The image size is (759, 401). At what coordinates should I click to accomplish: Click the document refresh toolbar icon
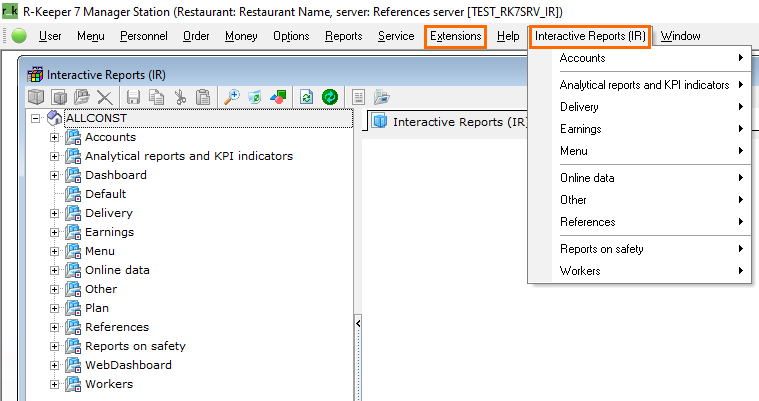pyautogui.click(x=306, y=97)
